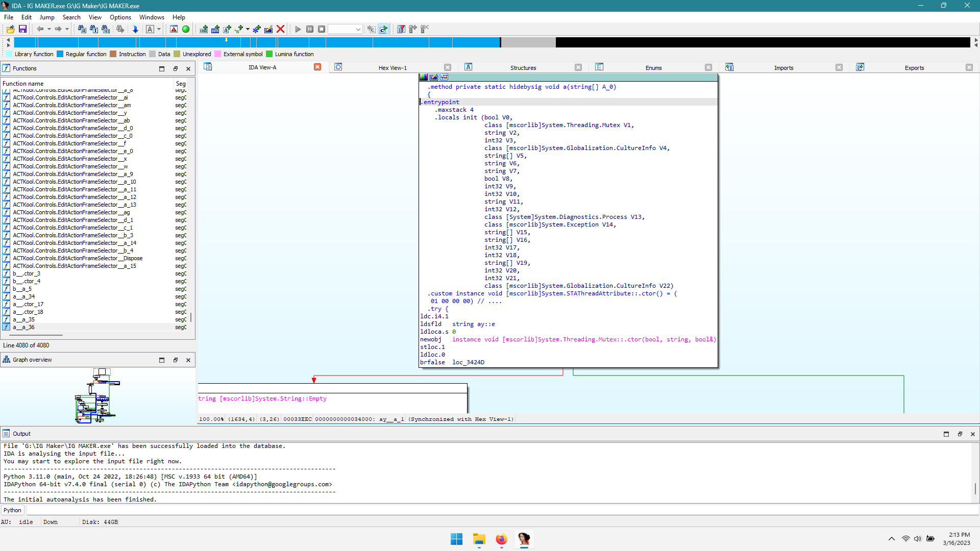Switch to the Structures tab
Screen dimensions: 980x551
tap(523, 67)
